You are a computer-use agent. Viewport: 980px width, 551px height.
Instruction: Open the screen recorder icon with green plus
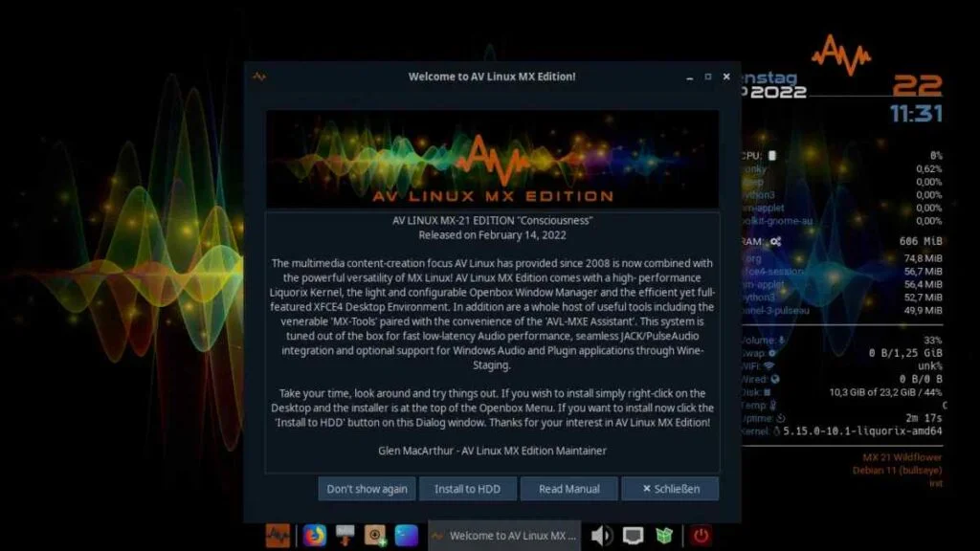[376, 536]
